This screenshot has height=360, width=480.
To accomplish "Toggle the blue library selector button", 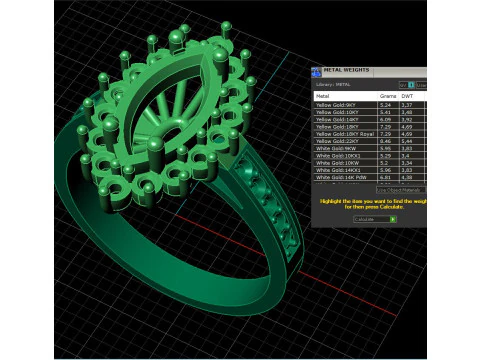I will click(411, 85).
